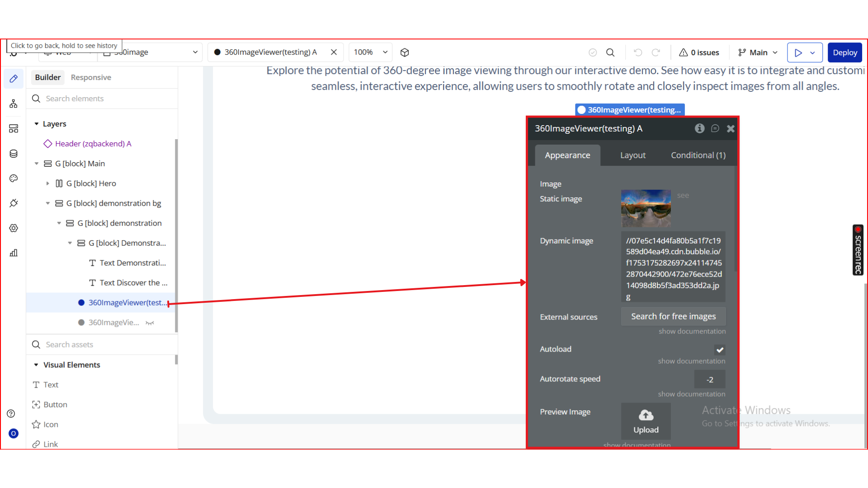Click Search for free images button
Screen dimensions: 868x488
click(673, 316)
